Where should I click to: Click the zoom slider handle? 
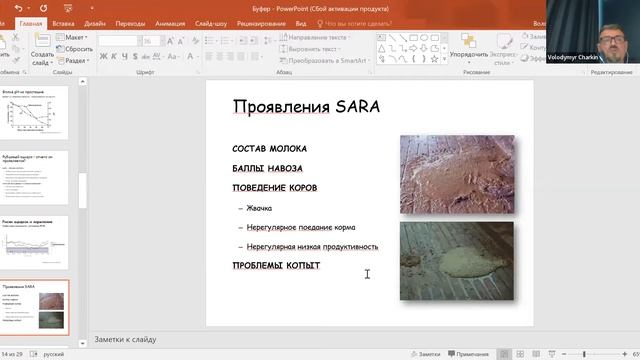584,354
